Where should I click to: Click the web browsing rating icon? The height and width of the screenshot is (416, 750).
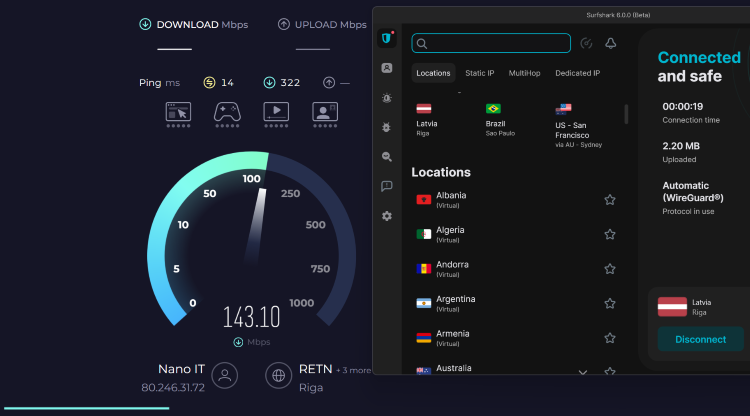tap(178, 115)
